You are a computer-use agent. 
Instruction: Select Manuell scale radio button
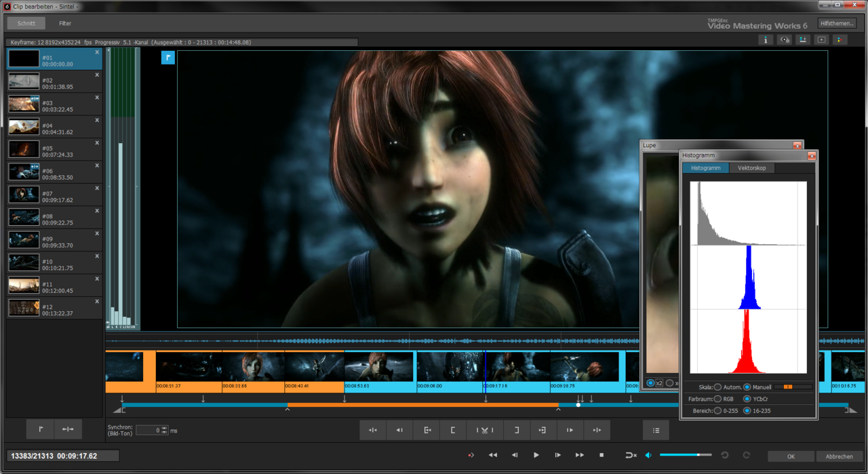[x=747, y=387]
